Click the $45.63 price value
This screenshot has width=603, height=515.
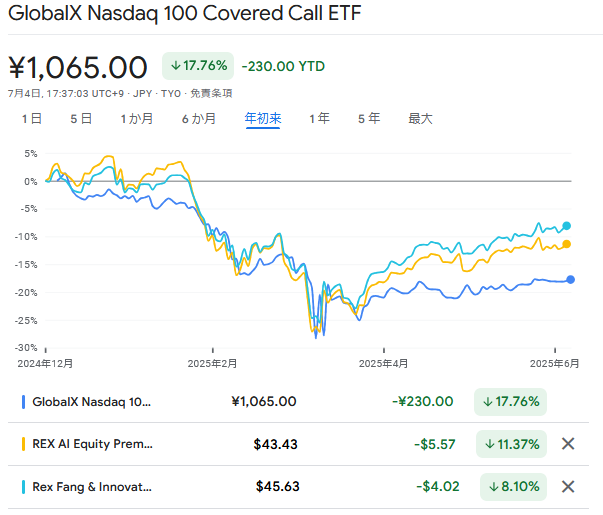tap(278, 487)
